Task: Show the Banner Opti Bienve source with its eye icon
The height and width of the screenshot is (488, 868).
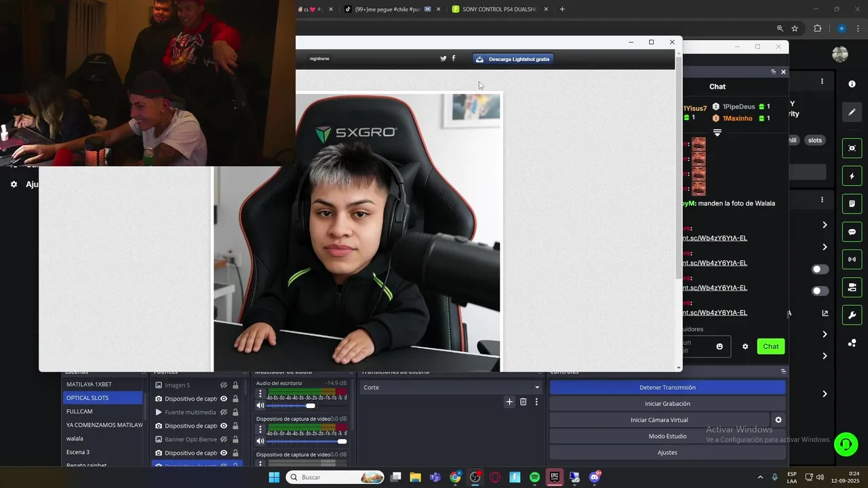Action: coord(224,439)
